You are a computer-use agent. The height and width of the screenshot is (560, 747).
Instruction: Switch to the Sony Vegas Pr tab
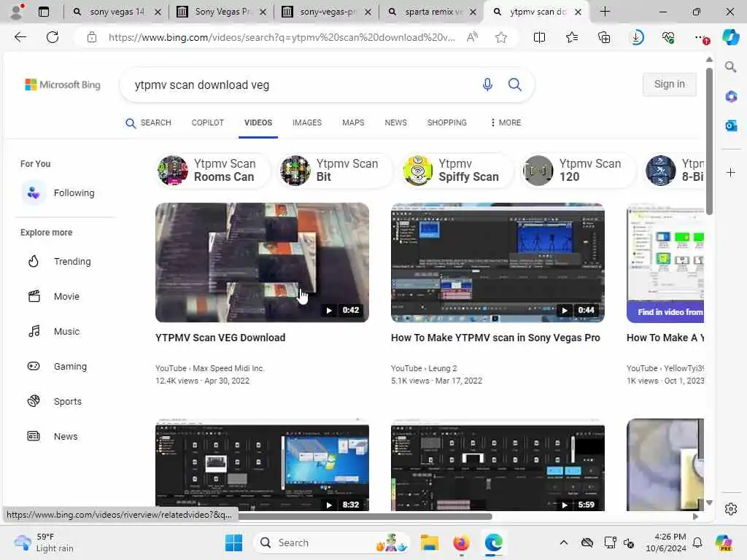222,12
